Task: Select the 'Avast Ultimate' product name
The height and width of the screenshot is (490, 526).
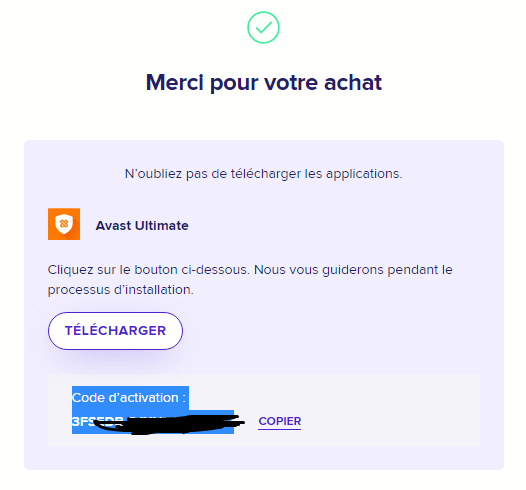Action: [142, 225]
